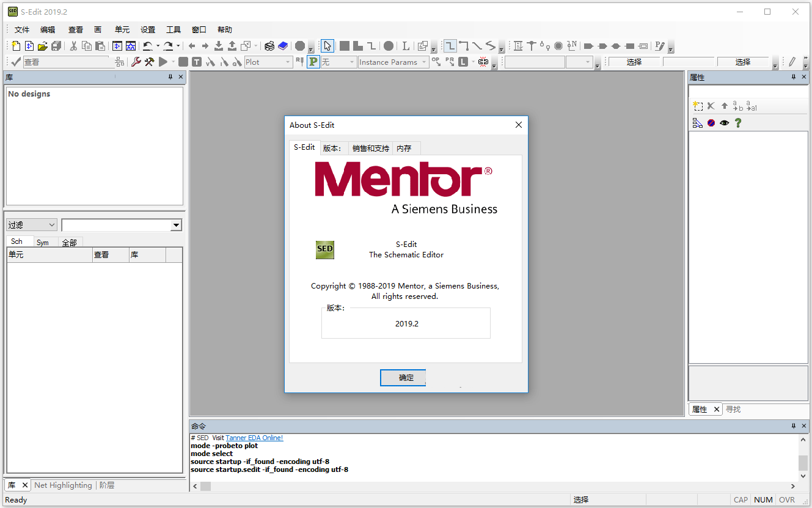This screenshot has height=508, width=812.
Task: Click the blue-red stop-sign icon in 属性 panel
Action: 711,123
